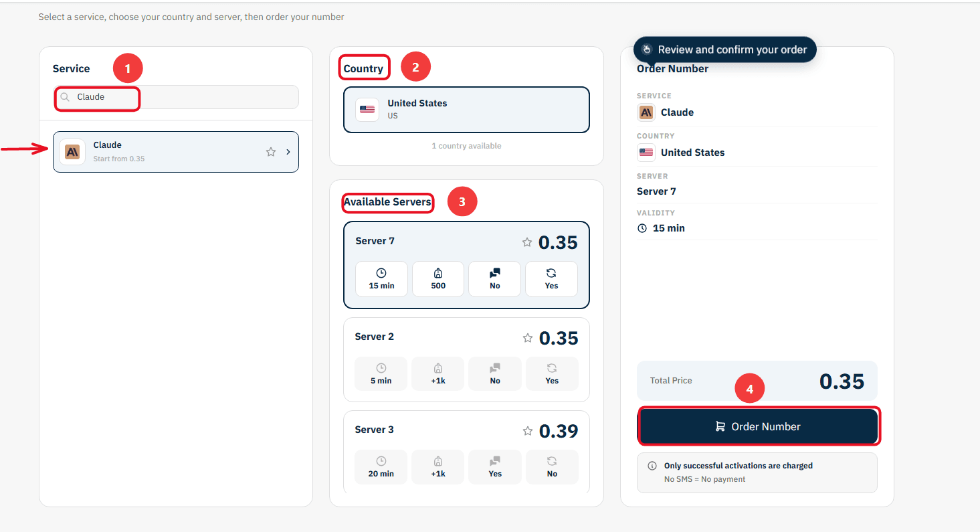Click the 500 stock chip on Server 7

(x=438, y=279)
